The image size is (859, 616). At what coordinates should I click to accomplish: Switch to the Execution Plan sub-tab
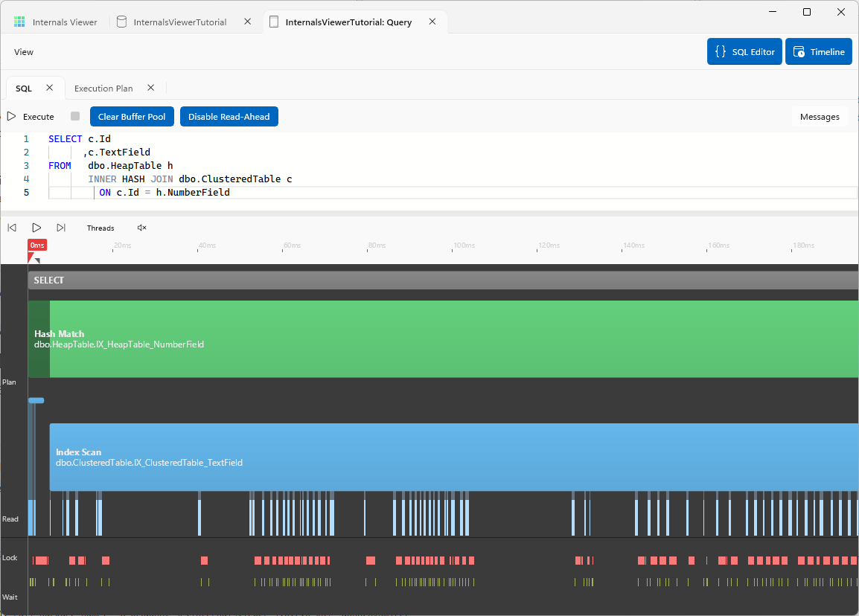[103, 88]
